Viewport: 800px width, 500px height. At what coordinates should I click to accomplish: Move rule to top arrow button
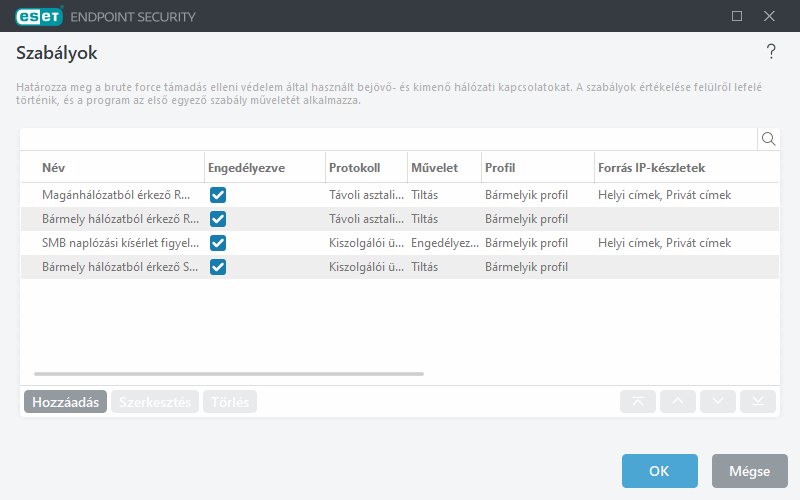(638, 401)
